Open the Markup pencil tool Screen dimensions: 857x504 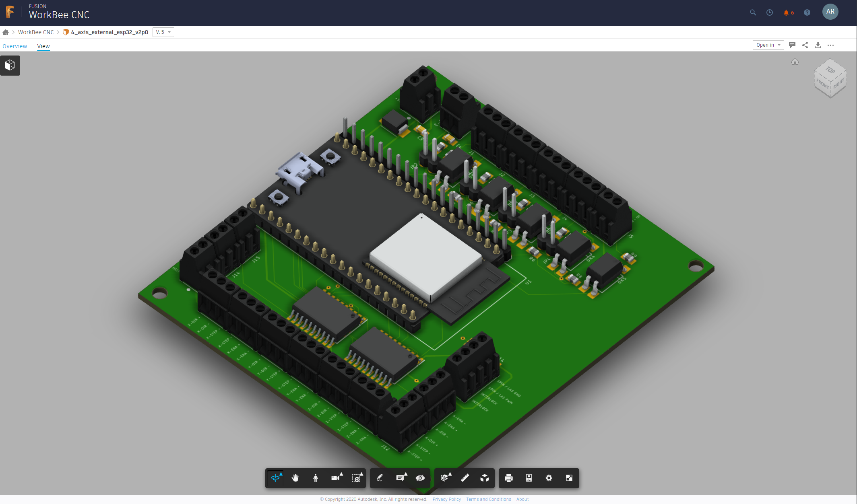(x=380, y=478)
